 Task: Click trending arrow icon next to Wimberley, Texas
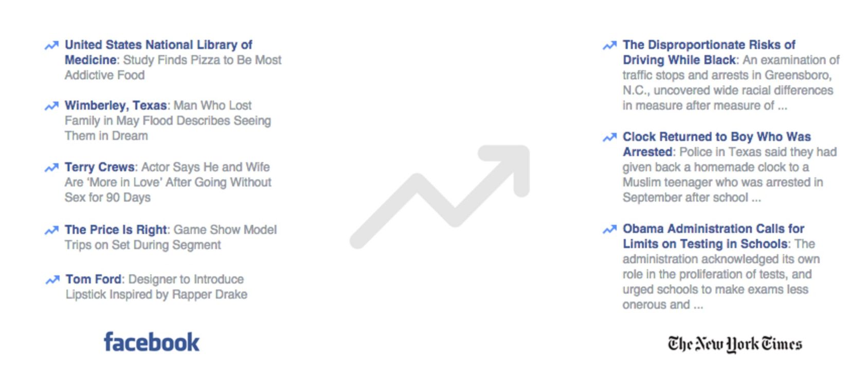(51, 106)
